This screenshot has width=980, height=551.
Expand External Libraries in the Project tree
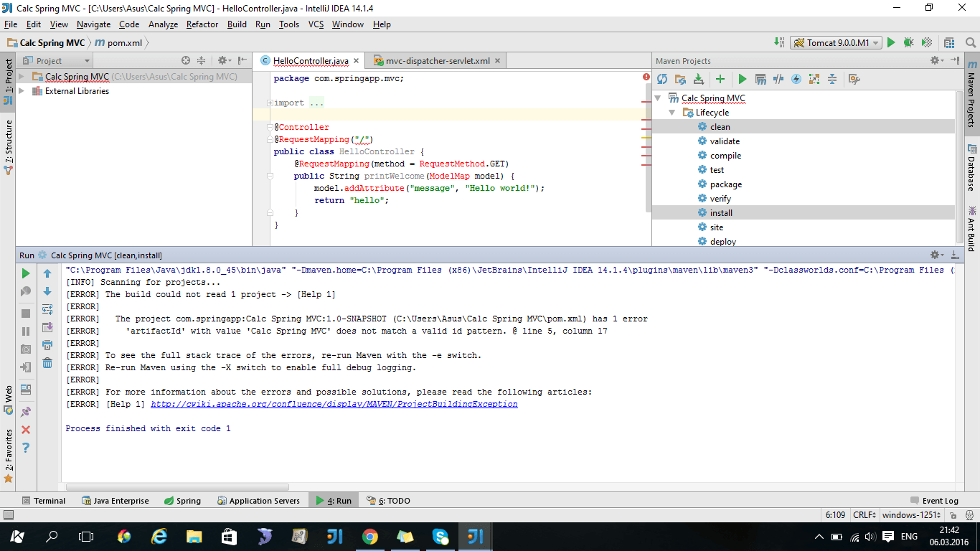click(x=22, y=91)
